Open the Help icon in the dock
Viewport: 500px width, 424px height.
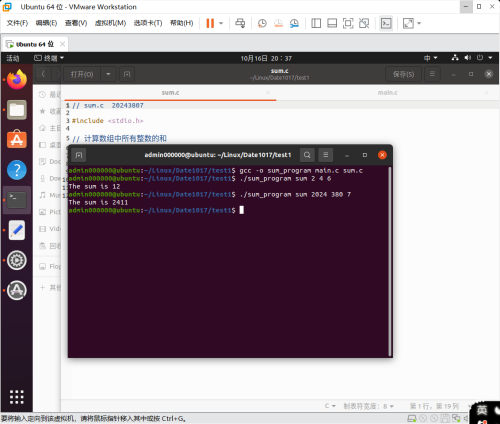(17, 170)
